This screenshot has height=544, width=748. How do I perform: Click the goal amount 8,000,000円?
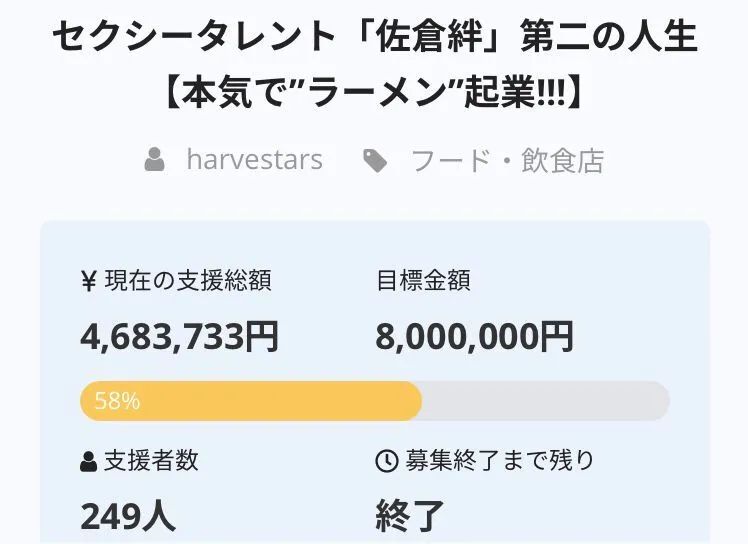click(475, 337)
